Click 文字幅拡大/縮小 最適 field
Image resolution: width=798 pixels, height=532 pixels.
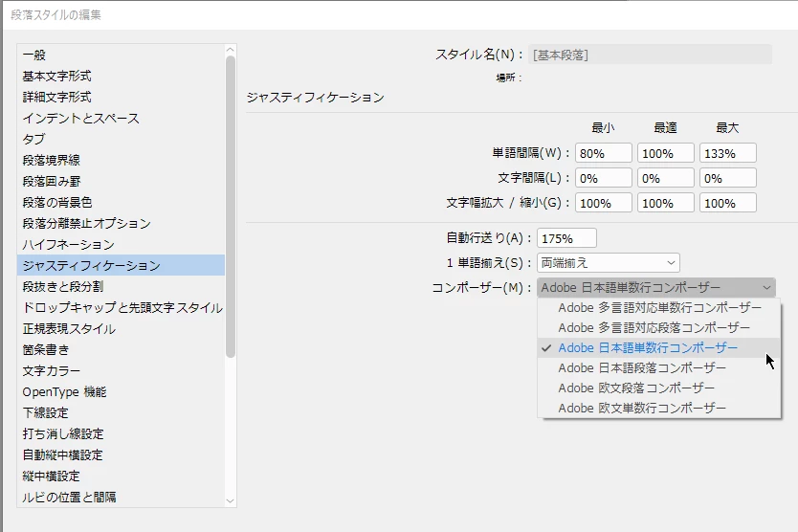tap(666, 203)
